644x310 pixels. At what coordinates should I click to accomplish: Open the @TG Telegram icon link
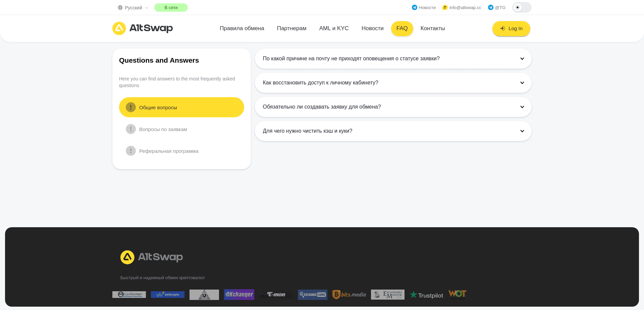(x=491, y=7)
